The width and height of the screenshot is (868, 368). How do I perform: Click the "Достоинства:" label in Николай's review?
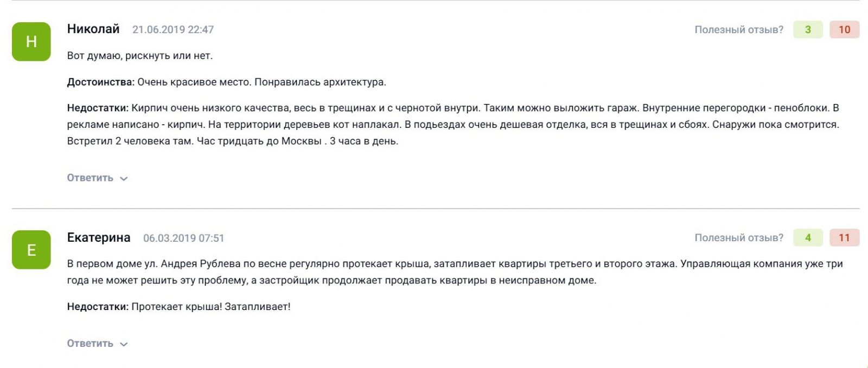point(101,82)
